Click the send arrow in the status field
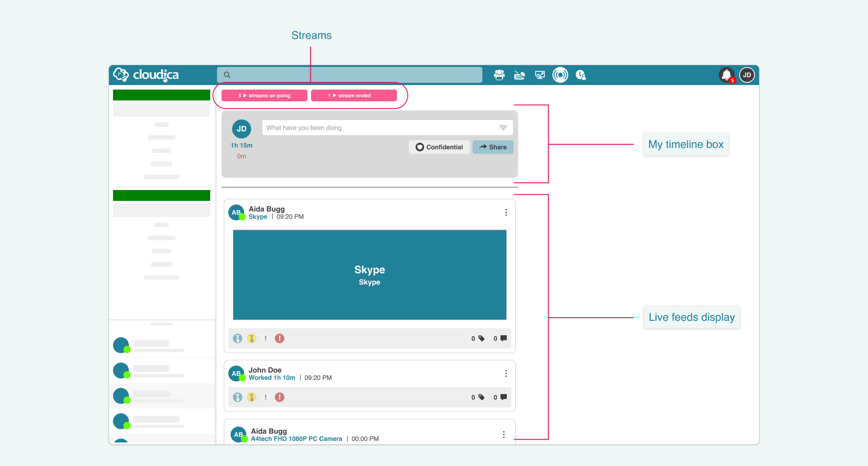 [x=503, y=128]
